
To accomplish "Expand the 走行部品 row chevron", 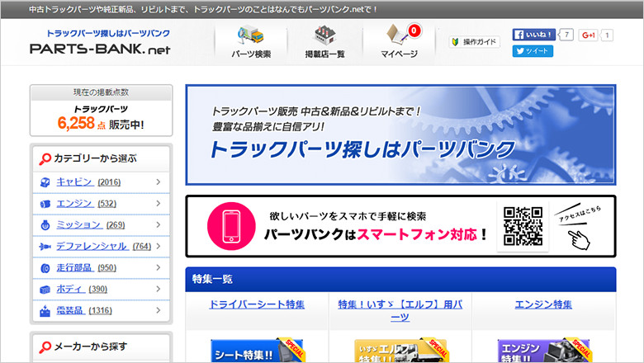I will click(159, 267).
